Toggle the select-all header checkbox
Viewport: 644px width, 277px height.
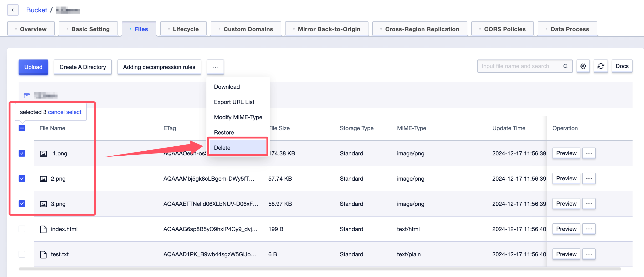(22, 128)
